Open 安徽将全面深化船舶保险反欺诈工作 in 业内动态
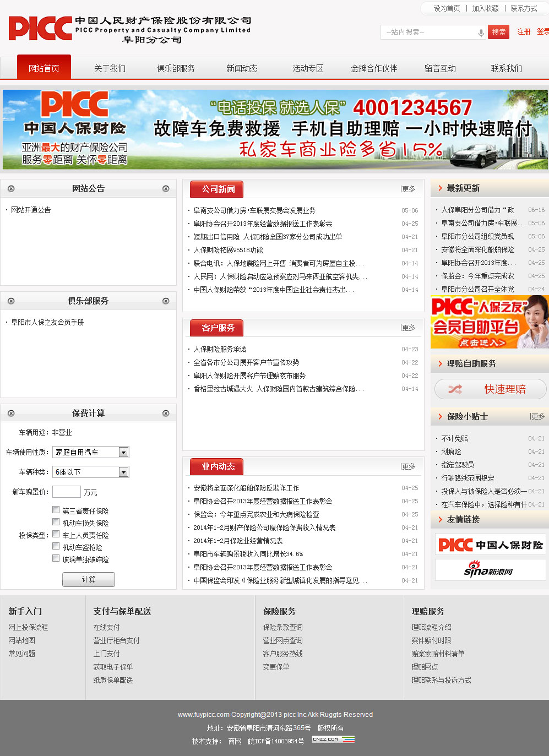 (246, 488)
